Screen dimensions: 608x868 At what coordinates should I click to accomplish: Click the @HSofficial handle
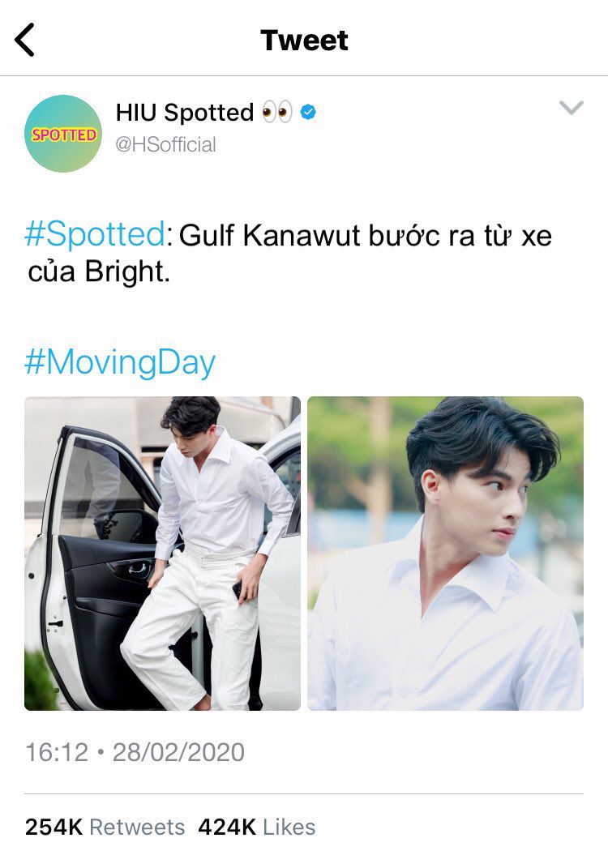click(x=165, y=144)
